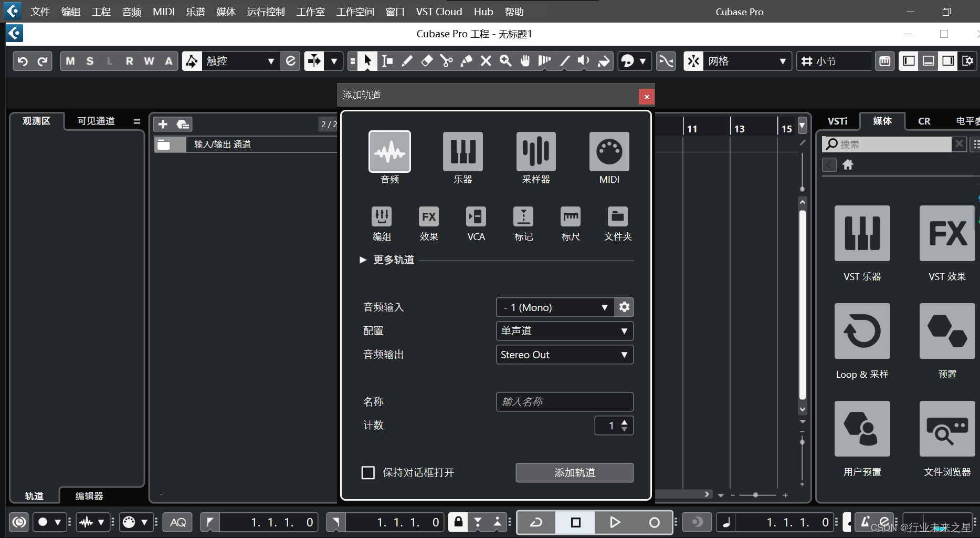Open 工程 menu
Image resolution: width=980 pixels, height=538 pixels.
pyautogui.click(x=101, y=12)
